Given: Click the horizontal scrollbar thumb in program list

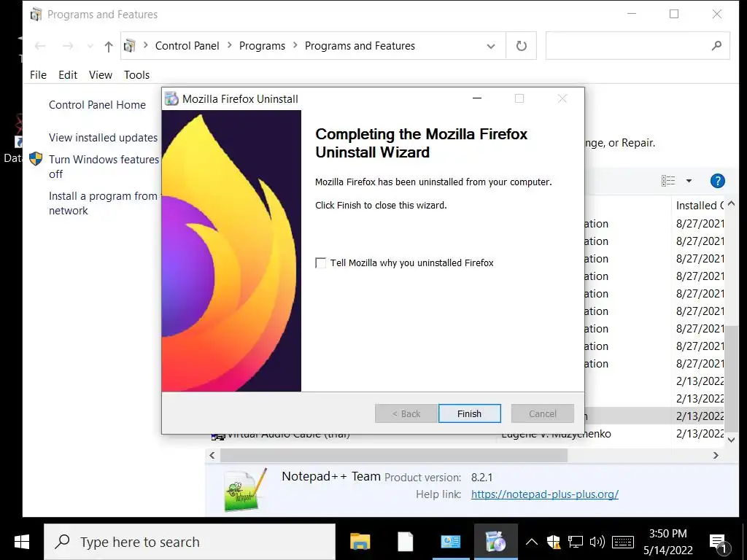Looking at the screenshot, I should 393,455.
